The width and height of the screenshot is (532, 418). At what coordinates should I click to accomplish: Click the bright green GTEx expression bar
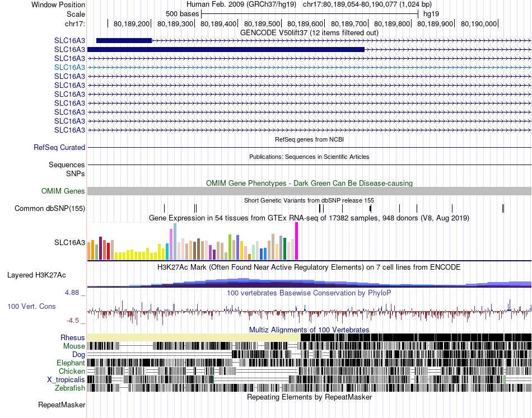230,247
